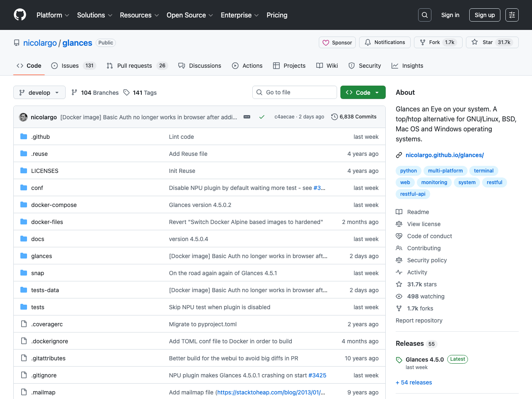View the commit status check green checkmark
This screenshot has height=399, width=532.
pos(262,117)
